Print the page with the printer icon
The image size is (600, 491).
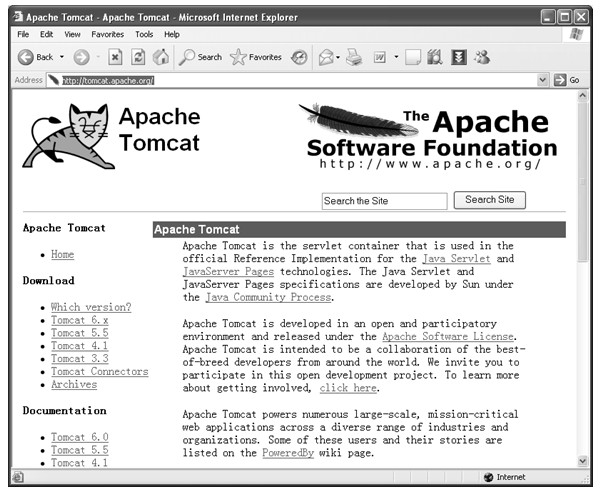(x=354, y=57)
